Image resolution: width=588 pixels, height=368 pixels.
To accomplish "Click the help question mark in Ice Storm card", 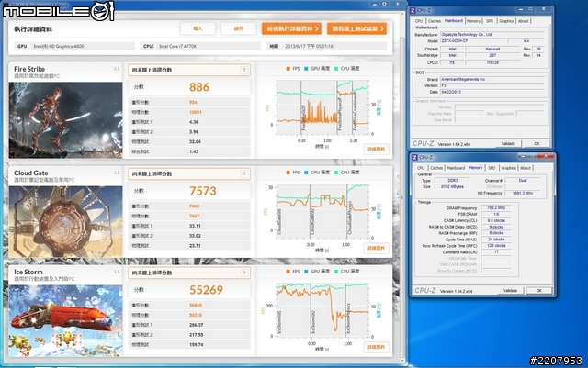I will (x=244, y=273).
